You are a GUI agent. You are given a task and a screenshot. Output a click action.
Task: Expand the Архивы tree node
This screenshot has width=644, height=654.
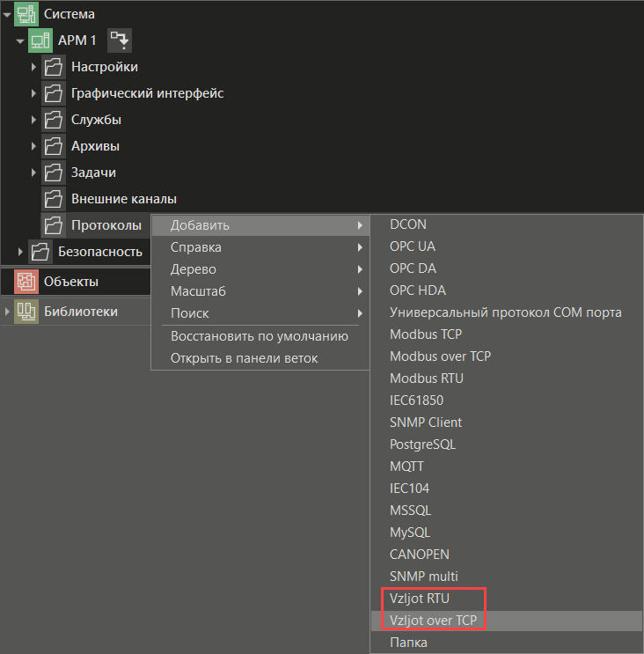tap(33, 146)
